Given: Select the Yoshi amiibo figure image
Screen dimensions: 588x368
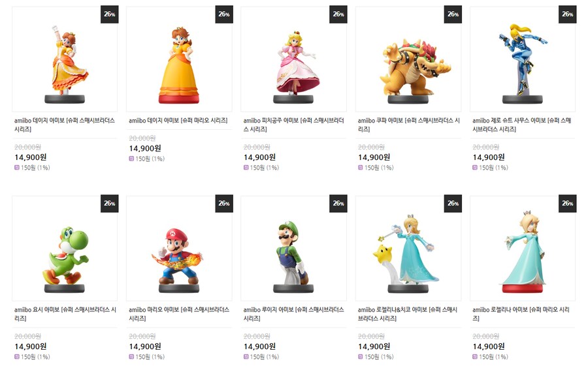Looking at the screenshot, I should click(x=64, y=254).
